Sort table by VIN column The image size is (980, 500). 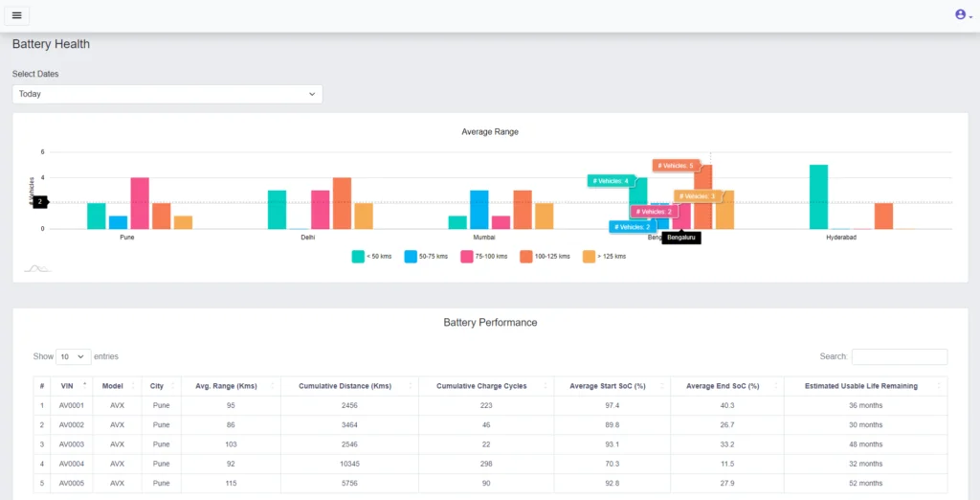coord(67,386)
